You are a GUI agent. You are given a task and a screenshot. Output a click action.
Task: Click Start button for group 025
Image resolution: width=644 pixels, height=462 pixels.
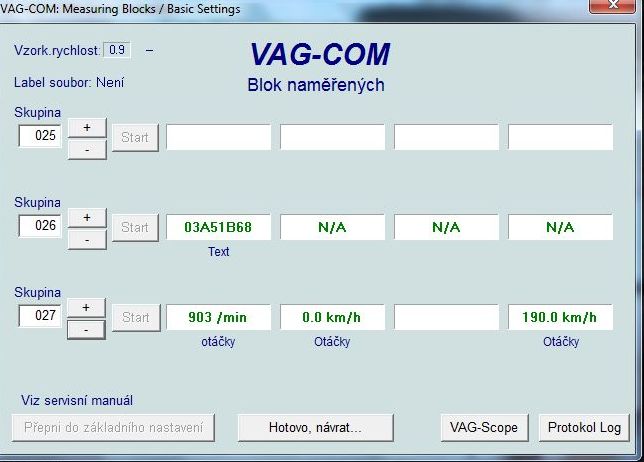pyautogui.click(x=136, y=138)
